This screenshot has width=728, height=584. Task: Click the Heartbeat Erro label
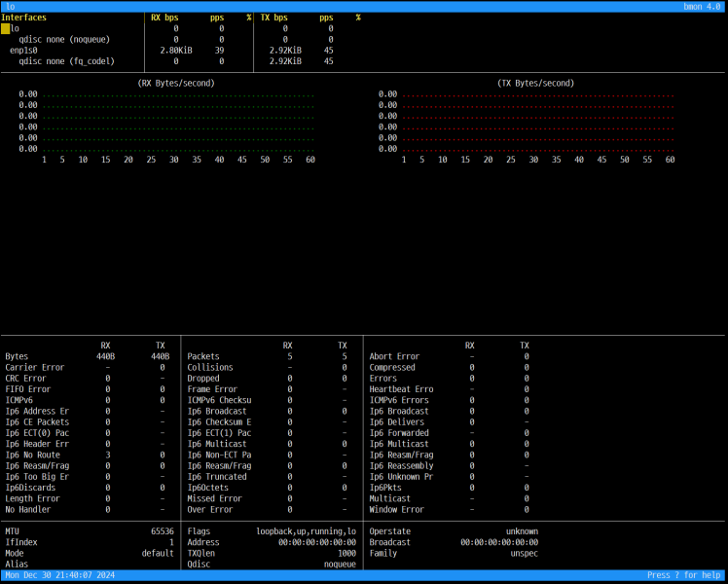pyautogui.click(x=401, y=389)
